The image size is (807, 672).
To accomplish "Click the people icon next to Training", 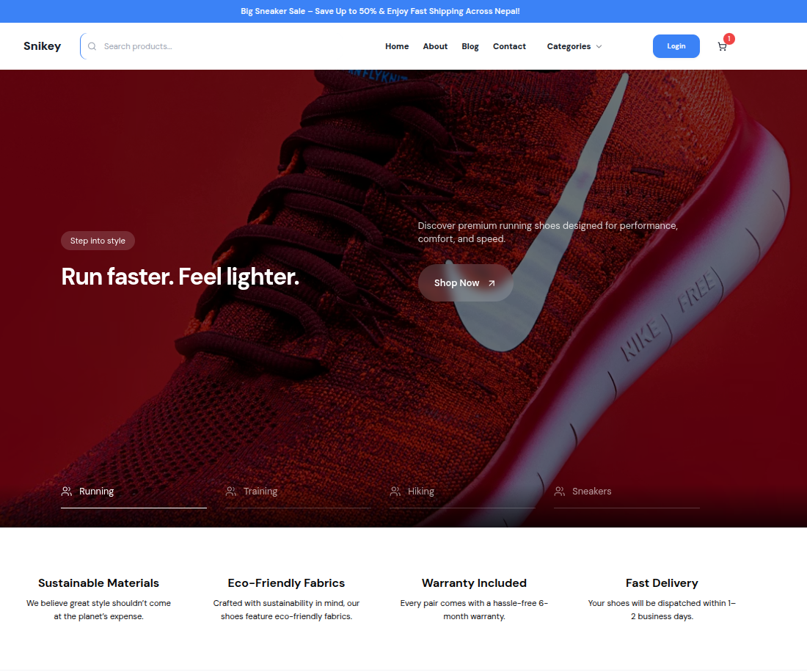I will pos(231,492).
